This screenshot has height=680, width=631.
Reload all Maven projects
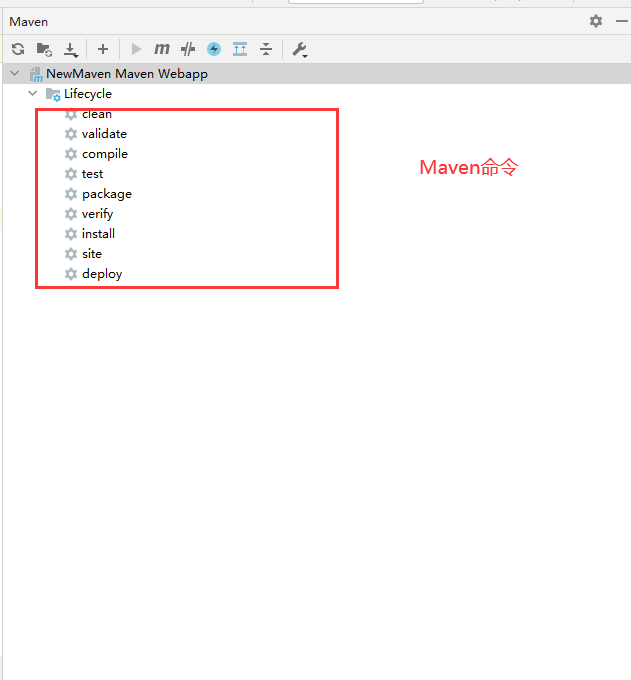(18, 49)
